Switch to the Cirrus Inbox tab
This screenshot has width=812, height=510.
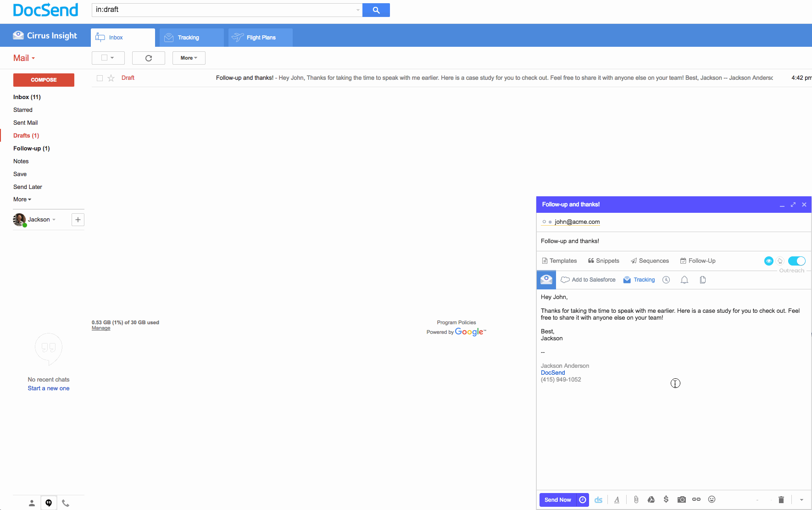(123, 38)
